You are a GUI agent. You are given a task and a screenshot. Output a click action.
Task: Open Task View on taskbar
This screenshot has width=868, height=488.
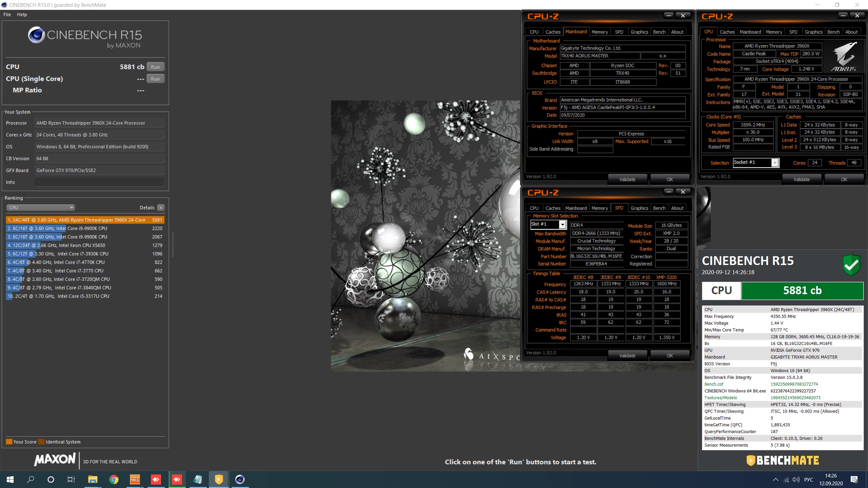point(71,480)
